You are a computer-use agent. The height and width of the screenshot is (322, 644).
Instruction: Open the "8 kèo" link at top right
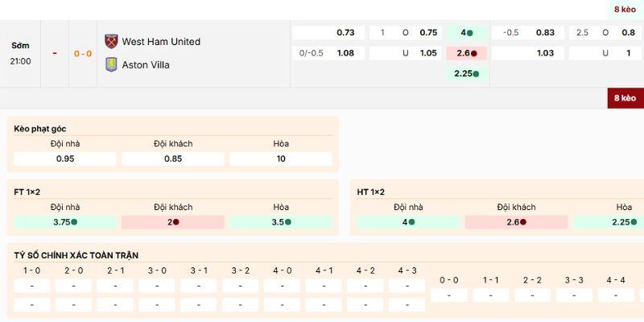pos(625,9)
